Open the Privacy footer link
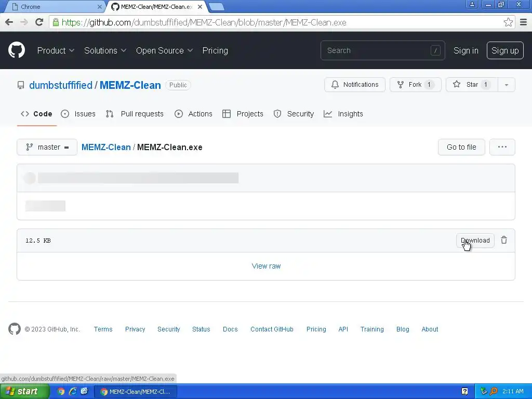Viewport: 532px width, 399px height. coord(135,329)
